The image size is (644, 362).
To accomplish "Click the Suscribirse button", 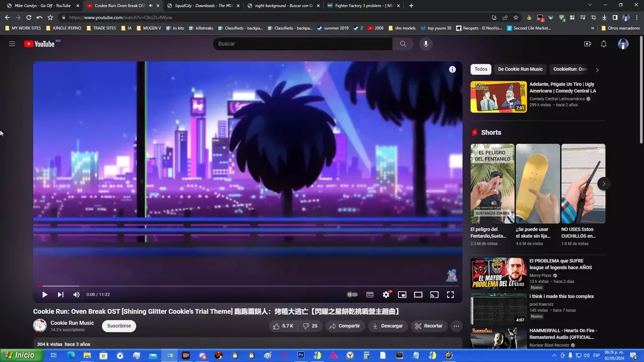I will pyautogui.click(x=119, y=326).
